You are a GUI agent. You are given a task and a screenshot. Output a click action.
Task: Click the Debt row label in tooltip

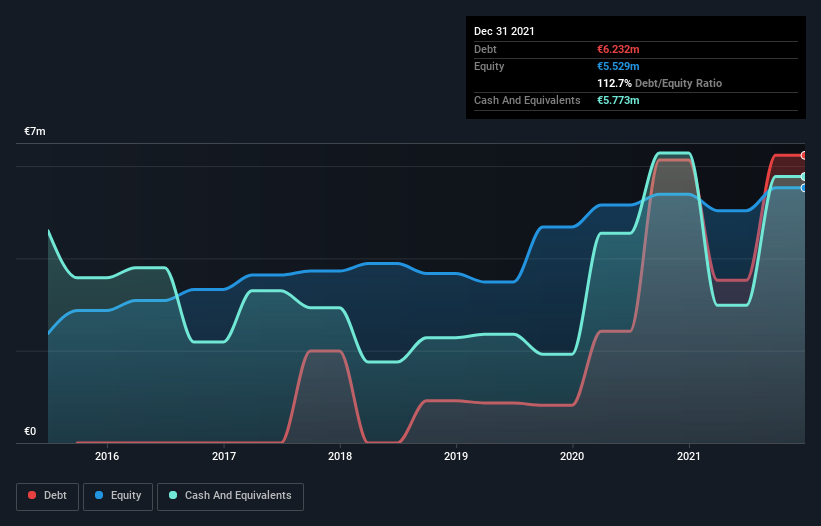point(485,49)
